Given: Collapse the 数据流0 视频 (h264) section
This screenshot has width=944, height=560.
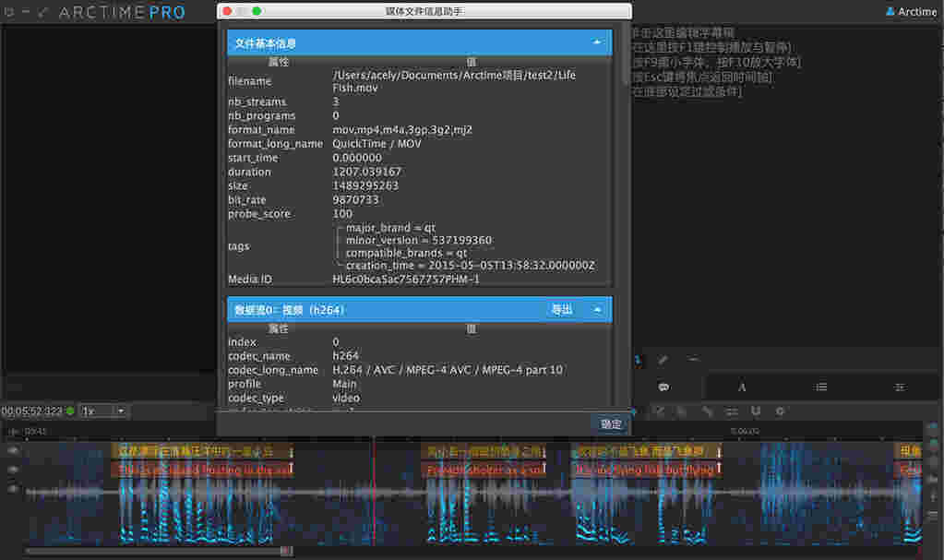Looking at the screenshot, I should click(597, 310).
